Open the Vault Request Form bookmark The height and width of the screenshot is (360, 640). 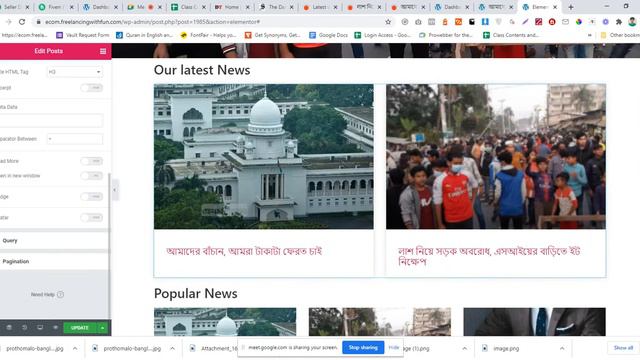82,35
